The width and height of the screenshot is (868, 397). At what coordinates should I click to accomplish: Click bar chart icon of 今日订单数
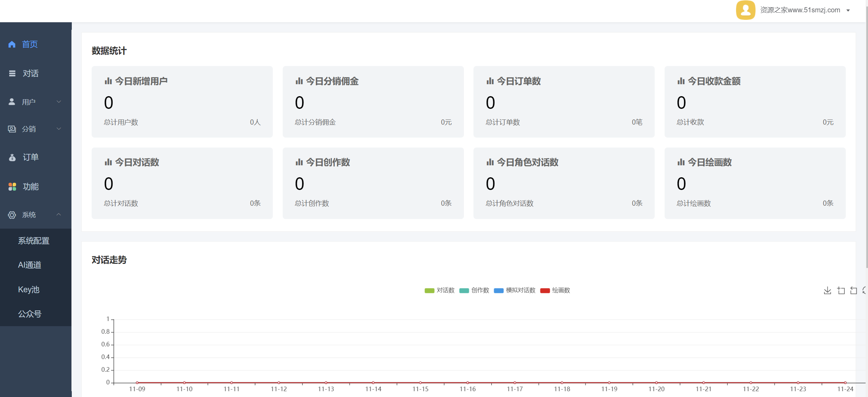point(490,81)
